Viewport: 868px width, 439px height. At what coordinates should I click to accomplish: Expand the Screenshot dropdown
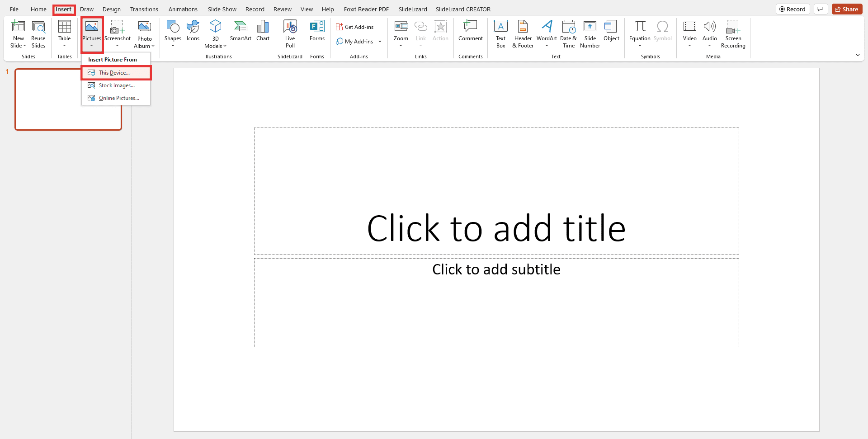point(118,45)
